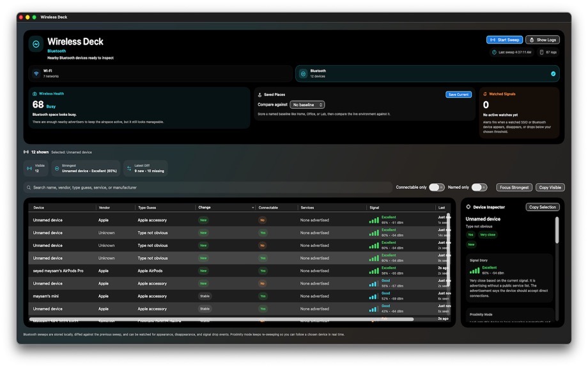The image size is (588, 368).
Task: Click the Latest Diff arrows icon
Action: [x=128, y=168]
